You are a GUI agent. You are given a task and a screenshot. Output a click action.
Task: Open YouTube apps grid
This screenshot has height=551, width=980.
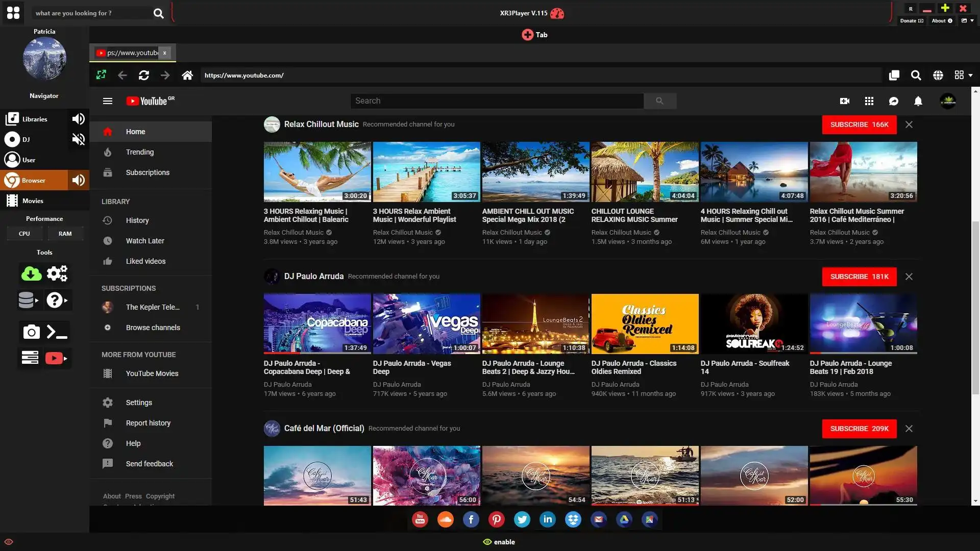tap(869, 101)
